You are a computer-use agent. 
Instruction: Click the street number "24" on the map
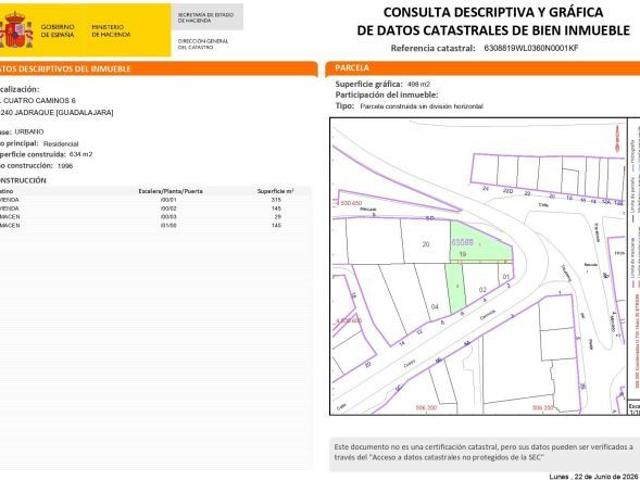tap(485, 189)
